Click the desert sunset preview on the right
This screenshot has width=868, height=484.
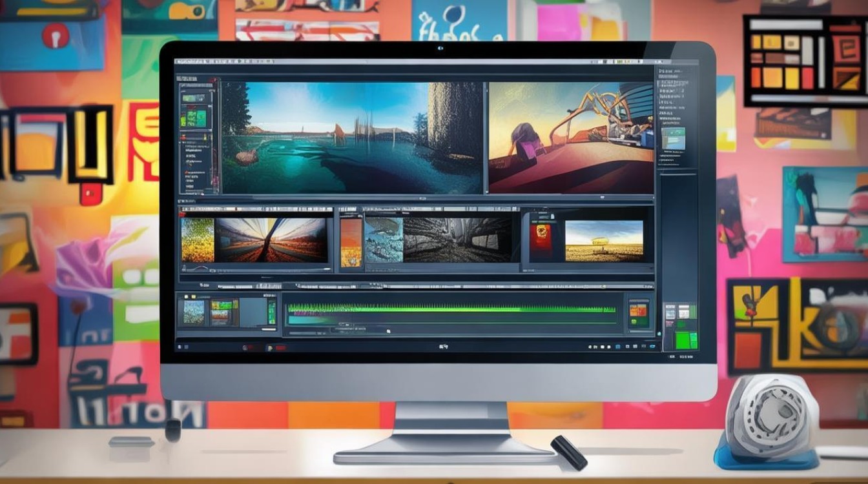571,137
